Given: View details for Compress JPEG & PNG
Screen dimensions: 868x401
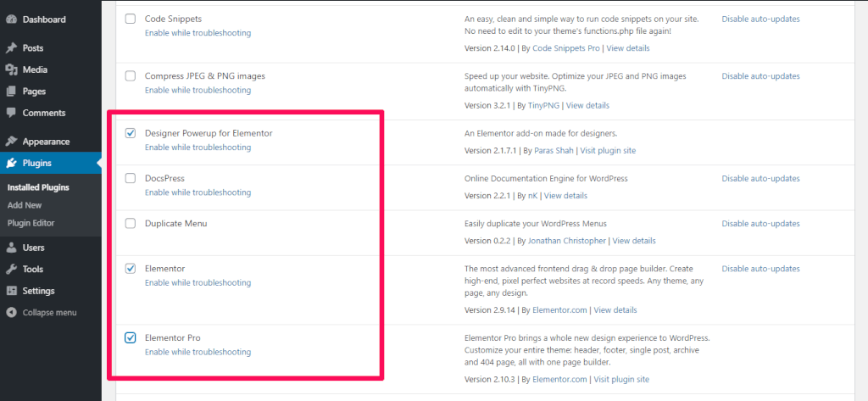Looking at the screenshot, I should click(x=587, y=105).
